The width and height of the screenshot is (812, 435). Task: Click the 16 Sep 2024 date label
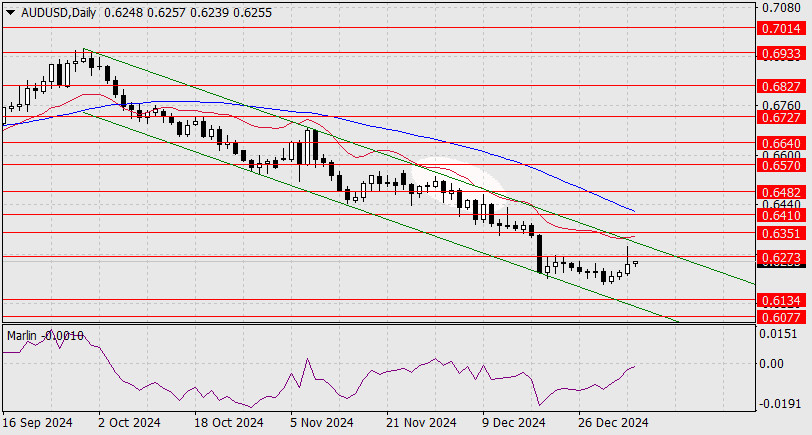pyautogui.click(x=37, y=423)
